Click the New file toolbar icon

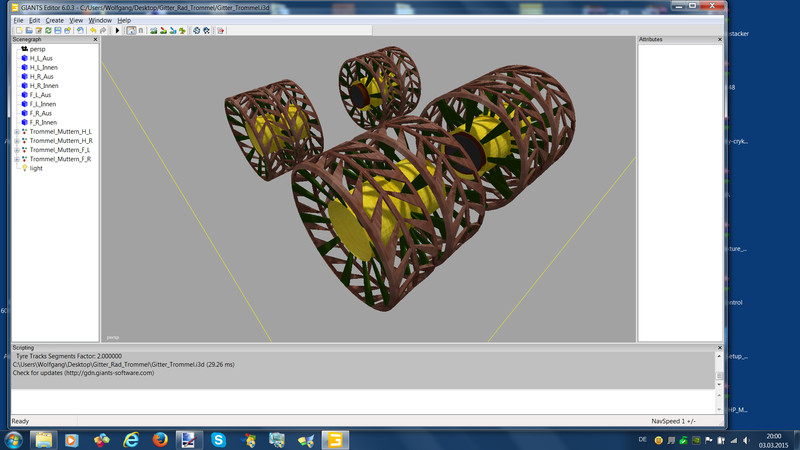[18, 31]
